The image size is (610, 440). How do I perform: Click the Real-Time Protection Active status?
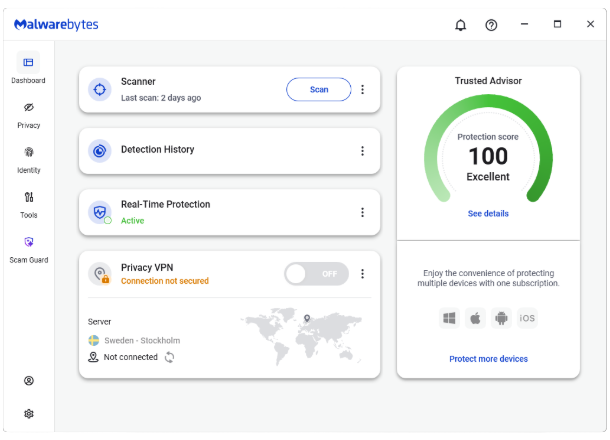(132, 221)
